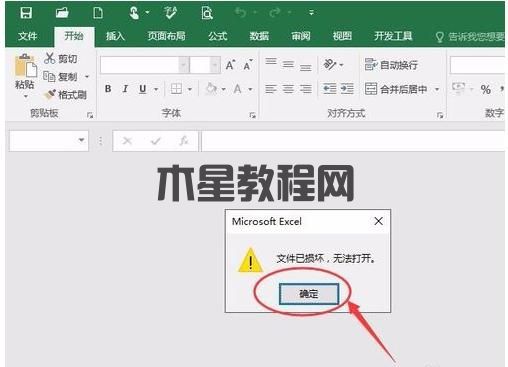Open the 剪贴板 dialog launcher

click(x=90, y=115)
